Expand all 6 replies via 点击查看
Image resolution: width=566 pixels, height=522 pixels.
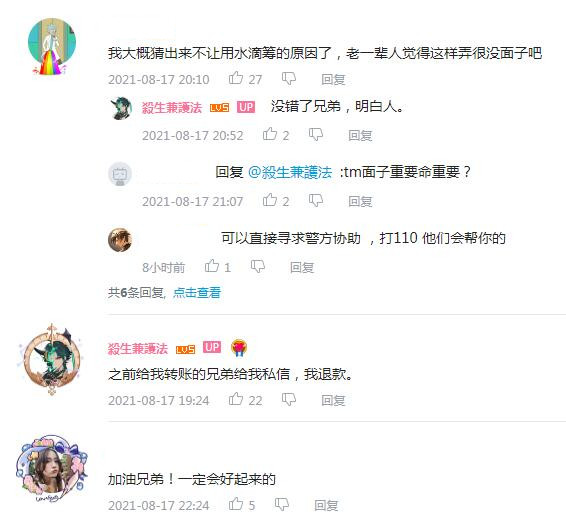197,292
